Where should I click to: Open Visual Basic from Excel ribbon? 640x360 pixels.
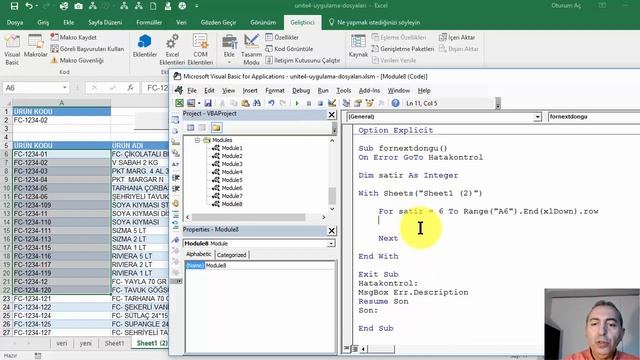tap(12, 50)
